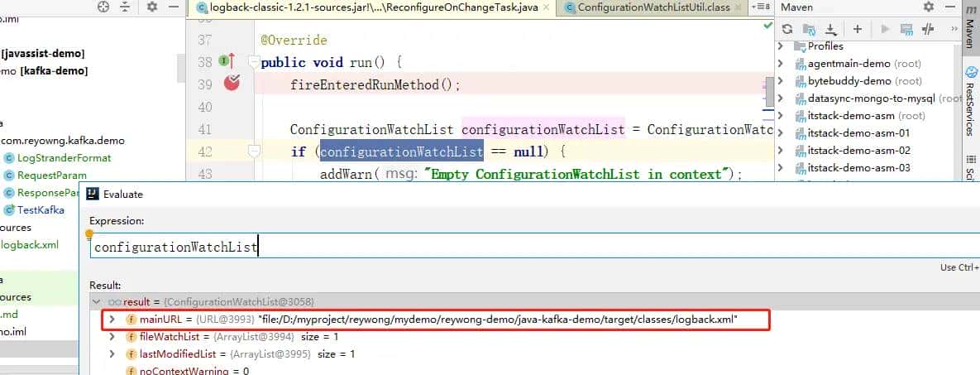This screenshot has width=980, height=375.
Task: Expand bytebuddy-demo Maven project
Action: coord(781,81)
